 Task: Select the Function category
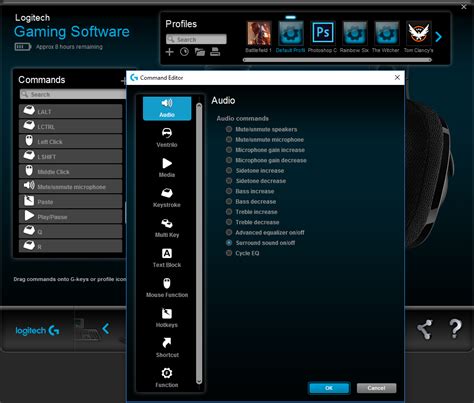(x=167, y=378)
